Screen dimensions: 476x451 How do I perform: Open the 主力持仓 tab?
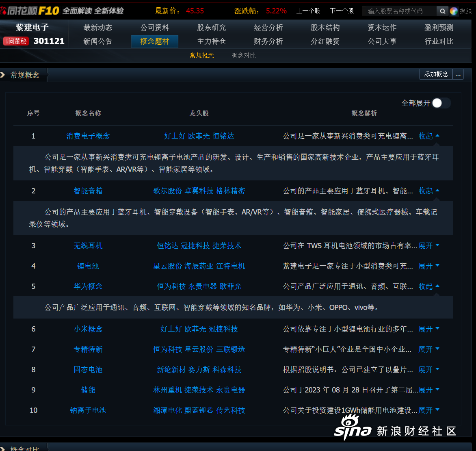click(211, 41)
